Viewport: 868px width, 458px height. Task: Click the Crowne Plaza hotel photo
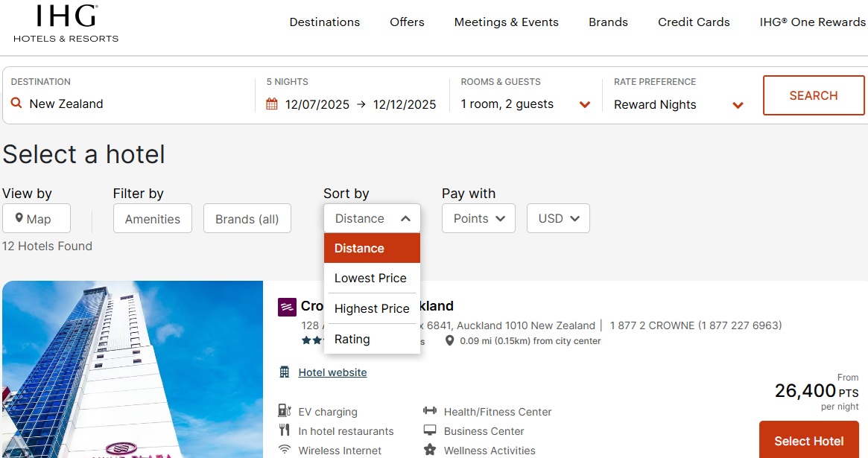coord(133,369)
